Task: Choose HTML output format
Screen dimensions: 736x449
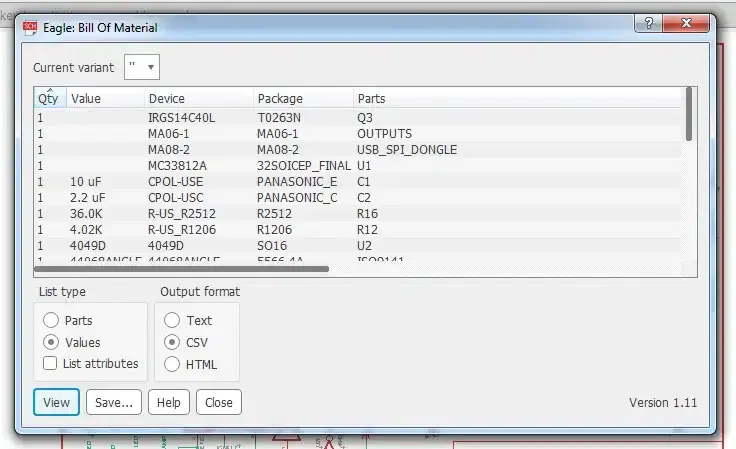Action: click(x=172, y=364)
